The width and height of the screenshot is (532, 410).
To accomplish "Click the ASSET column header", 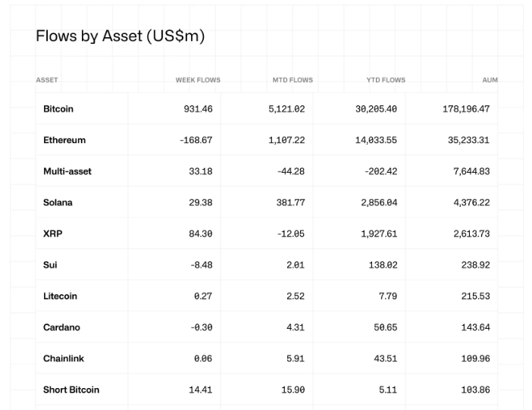I will 47,80.
